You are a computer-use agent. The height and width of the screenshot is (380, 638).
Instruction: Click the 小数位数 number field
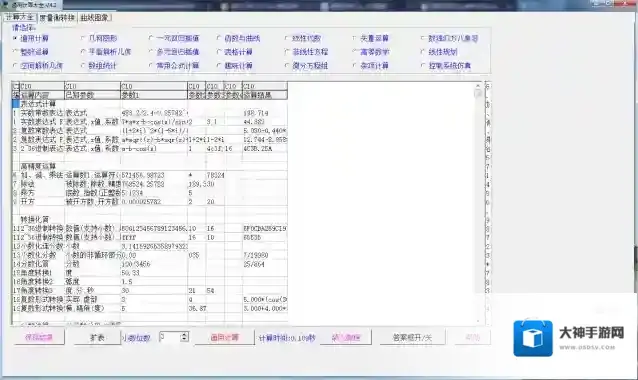pyautogui.click(x=170, y=337)
